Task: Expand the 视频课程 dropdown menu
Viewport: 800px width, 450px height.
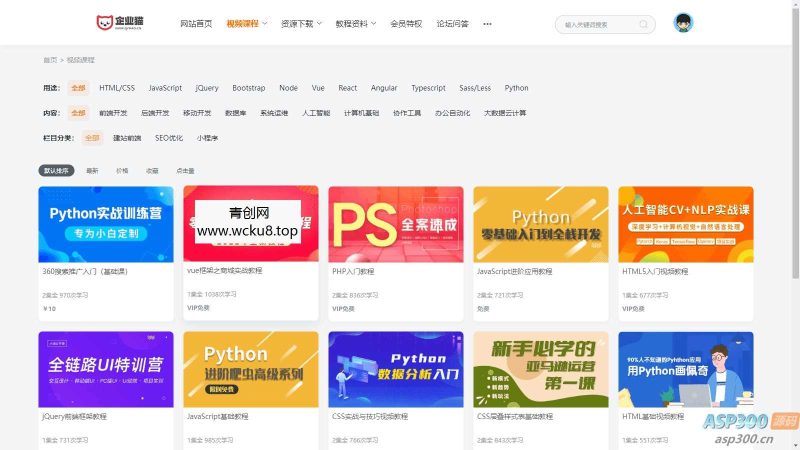Action: [247, 23]
